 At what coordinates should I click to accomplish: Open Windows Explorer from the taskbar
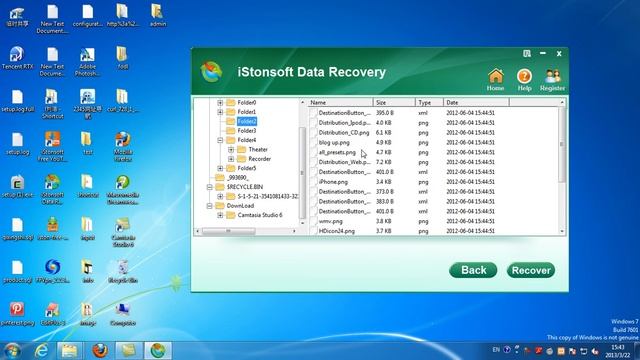point(69,351)
